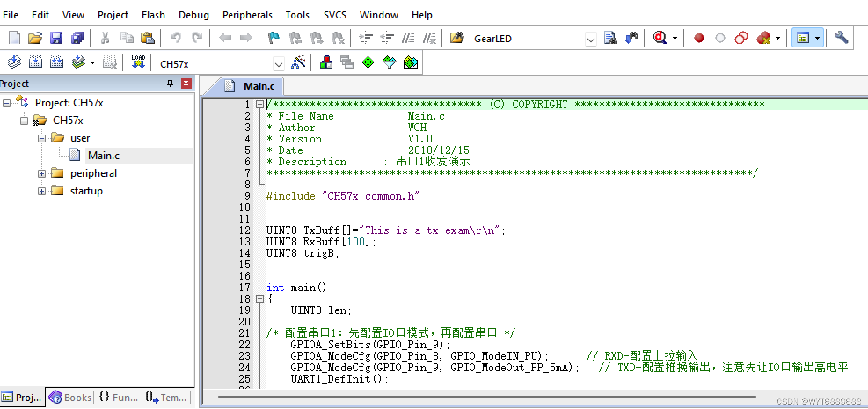Viewport: 868px width, 409px height.
Task: Rebuild all target files icon
Action: [57, 62]
